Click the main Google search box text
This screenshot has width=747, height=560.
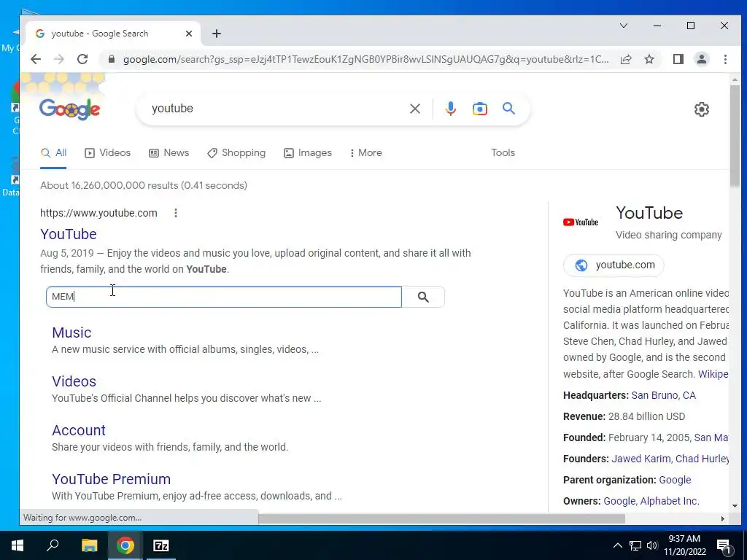click(x=172, y=109)
